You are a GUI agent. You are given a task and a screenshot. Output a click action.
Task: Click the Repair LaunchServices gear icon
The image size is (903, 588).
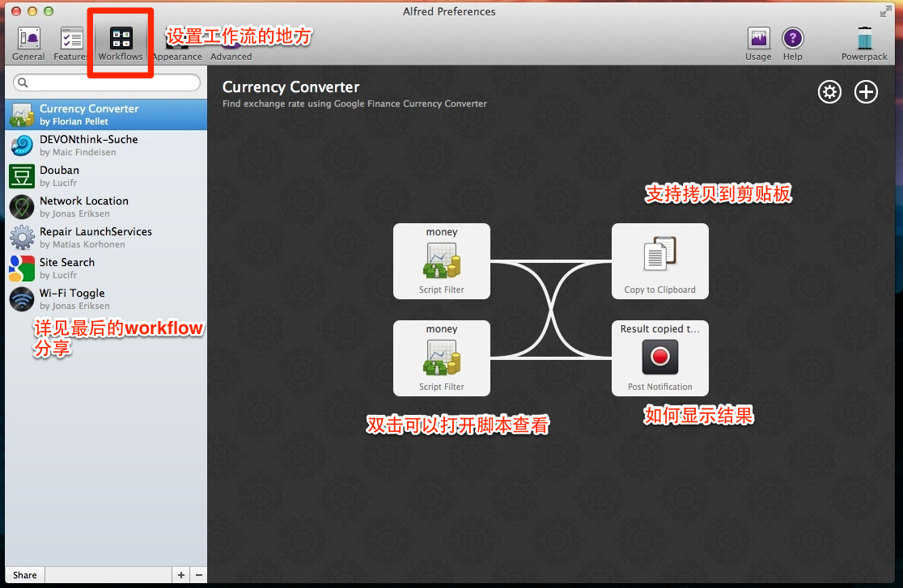pyautogui.click(x=22, y=237)
